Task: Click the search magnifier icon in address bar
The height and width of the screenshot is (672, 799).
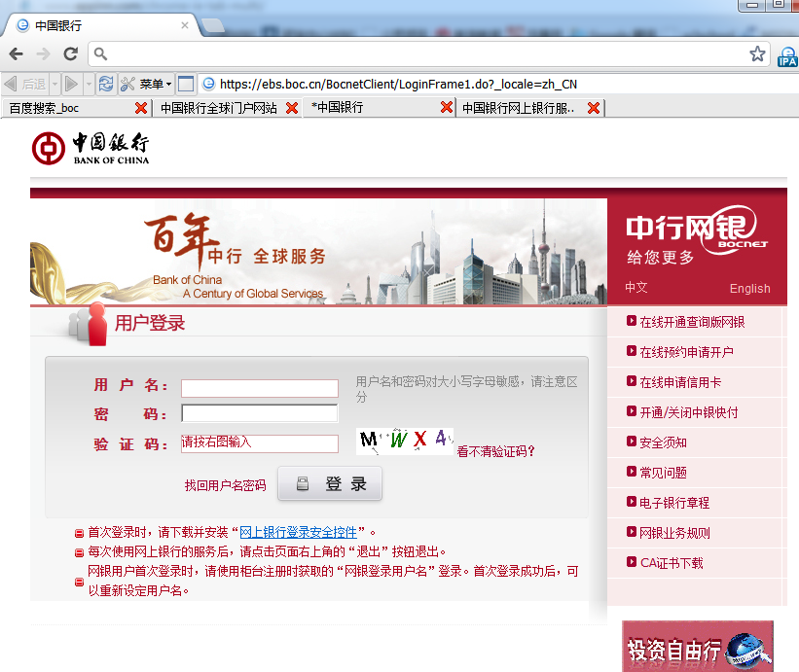Action: point(100,53)
